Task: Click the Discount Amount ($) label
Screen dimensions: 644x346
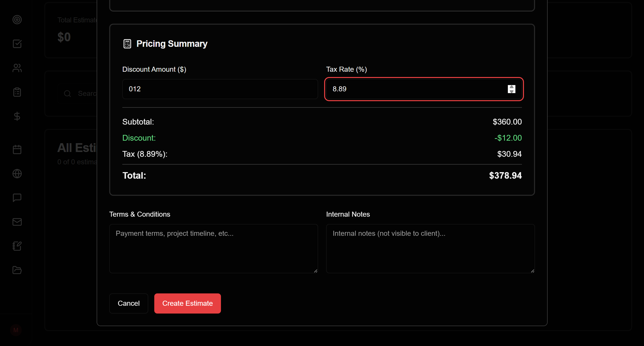Action: (x=154, y=69)
